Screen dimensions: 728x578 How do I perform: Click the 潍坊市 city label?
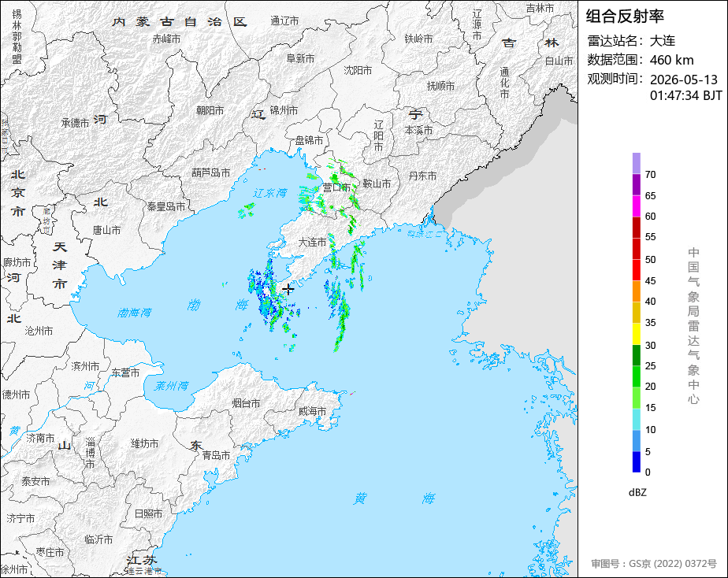(x=144, y=443)
